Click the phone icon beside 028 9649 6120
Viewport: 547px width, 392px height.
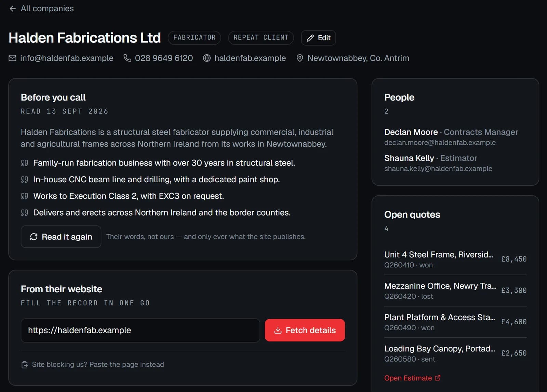coord(127,58)
